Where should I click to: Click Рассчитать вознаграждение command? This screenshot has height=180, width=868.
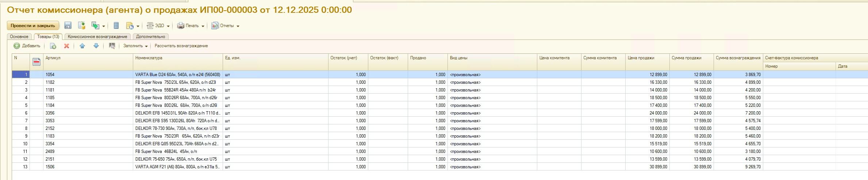coord(181,46)
